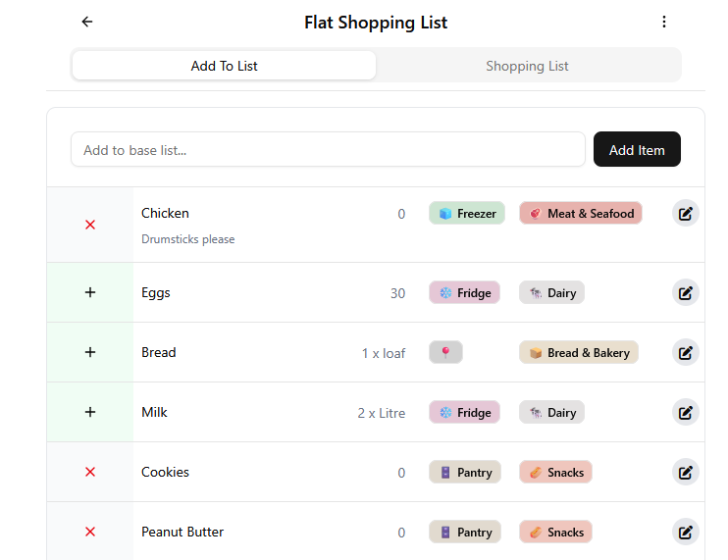Click the Chicken quantity 0
The height and width of the screenshot is (560, 728).
(401, 214)
